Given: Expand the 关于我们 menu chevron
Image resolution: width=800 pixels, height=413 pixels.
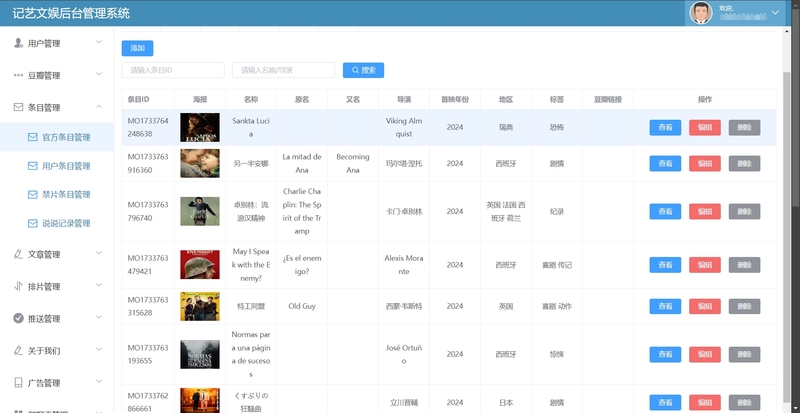Looking at the screenshot, I should point(99,349).
